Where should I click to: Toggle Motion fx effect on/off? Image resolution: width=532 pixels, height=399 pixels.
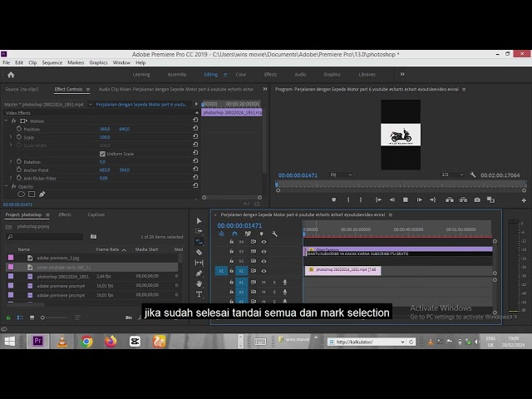pyautogui.click(x=13, y=121)
